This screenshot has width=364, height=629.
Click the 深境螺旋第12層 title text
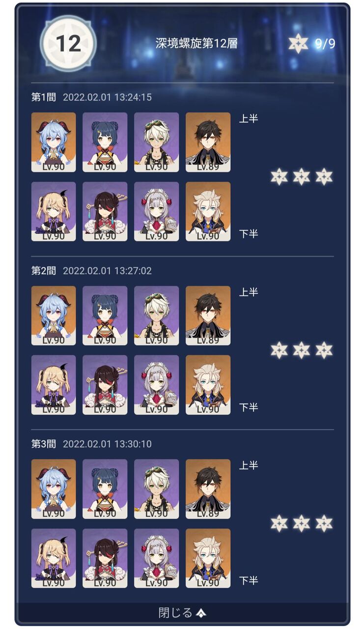(x=196, y=43)
